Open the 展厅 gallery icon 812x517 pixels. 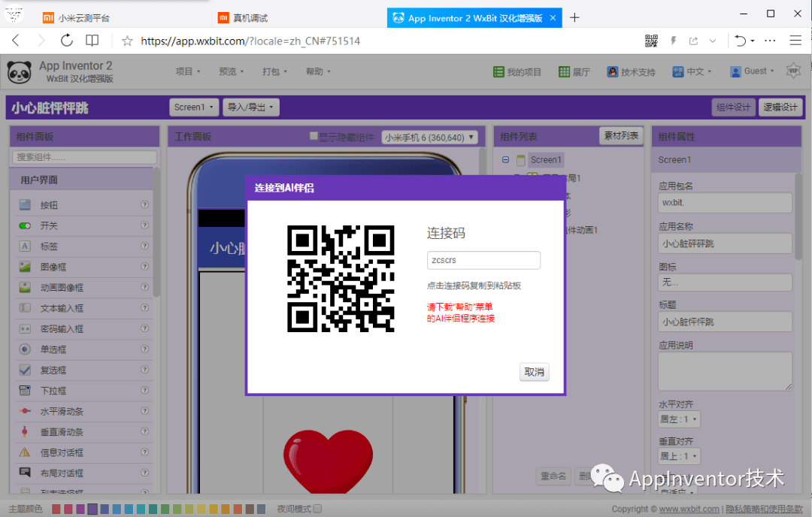[565, 72]
